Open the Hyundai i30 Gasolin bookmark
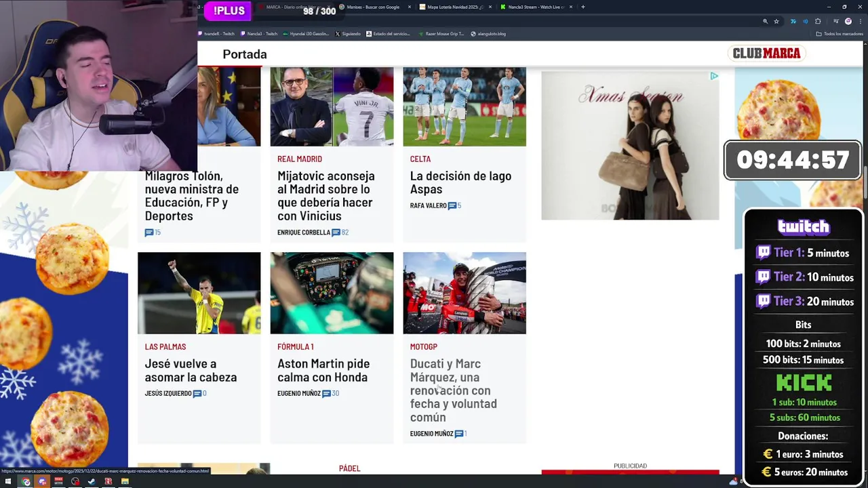This screenshot has height=488, width=868. point(306,33)
